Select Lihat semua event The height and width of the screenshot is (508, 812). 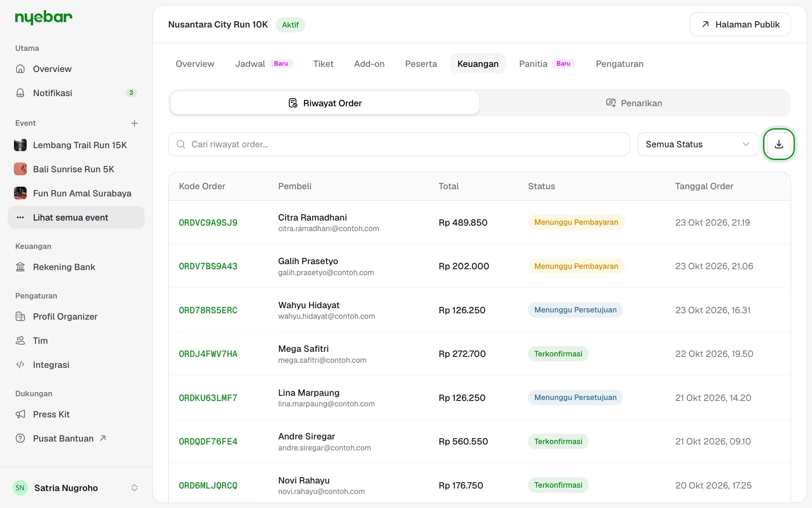[x=76, y=217]
